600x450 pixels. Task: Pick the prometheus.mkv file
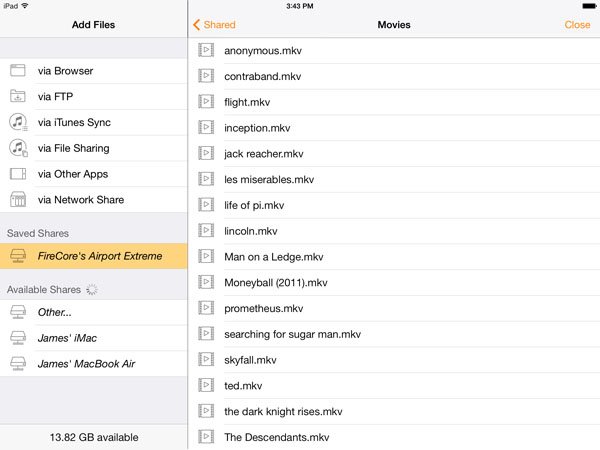pos(394,308)
